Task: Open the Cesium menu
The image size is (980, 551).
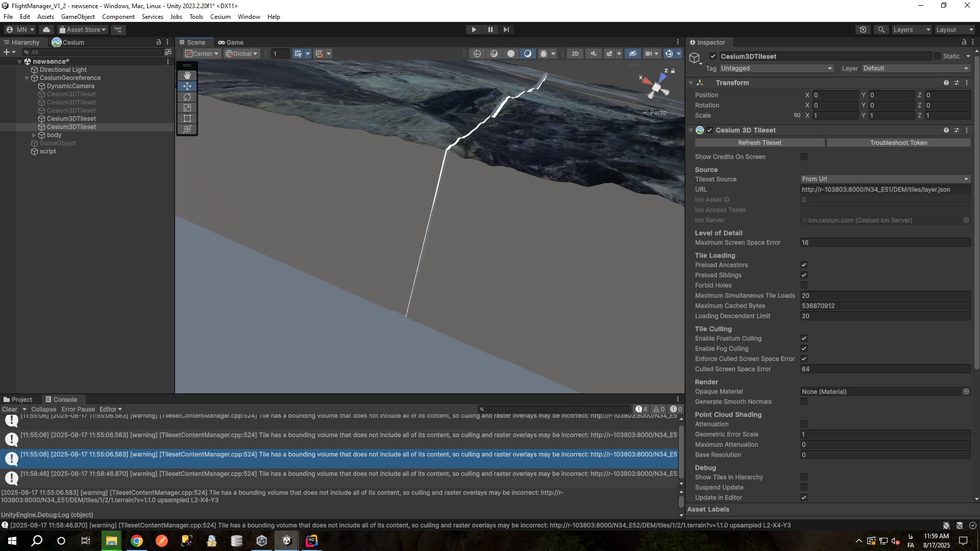Action: tap(220, 16)
